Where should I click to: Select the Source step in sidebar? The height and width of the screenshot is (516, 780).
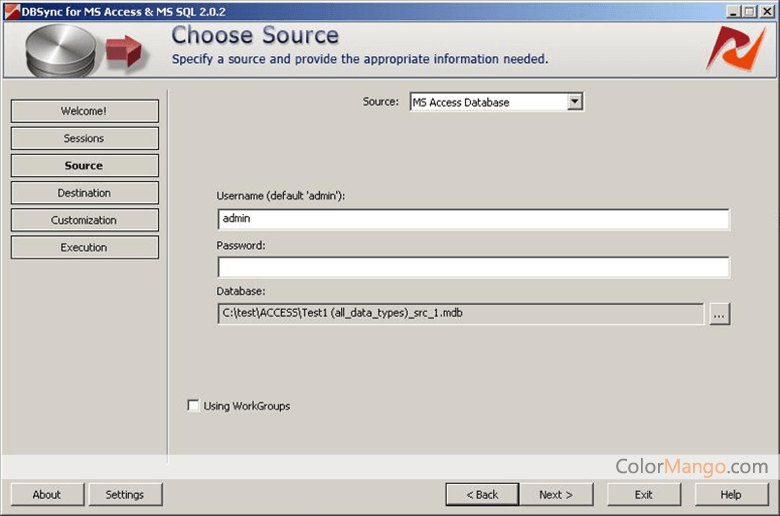(85, 166)
